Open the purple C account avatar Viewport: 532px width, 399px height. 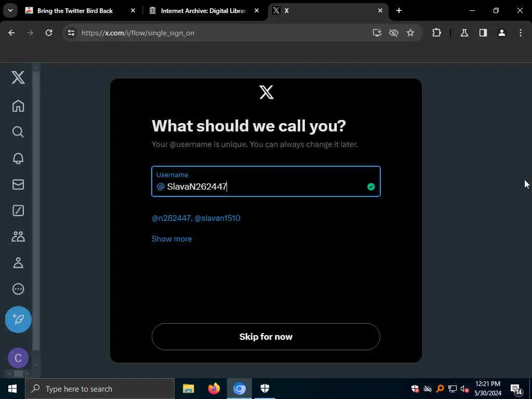point(18,358)
